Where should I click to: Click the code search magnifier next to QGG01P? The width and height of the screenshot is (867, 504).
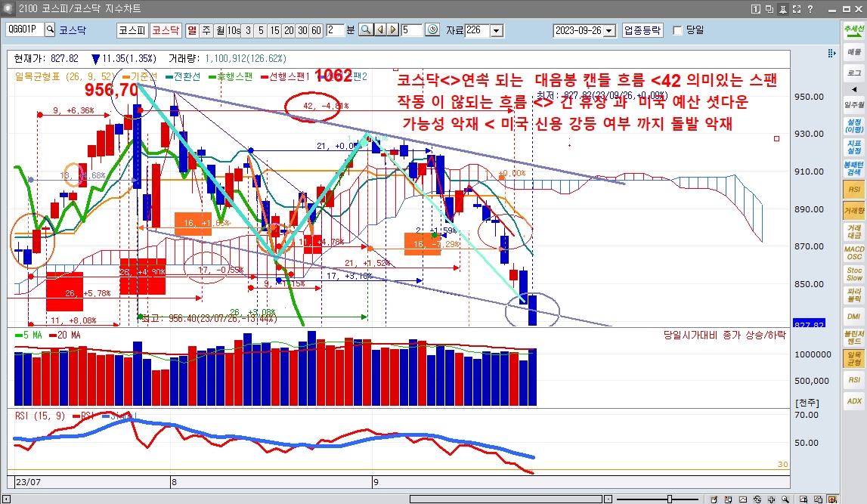tap(50, 29)
